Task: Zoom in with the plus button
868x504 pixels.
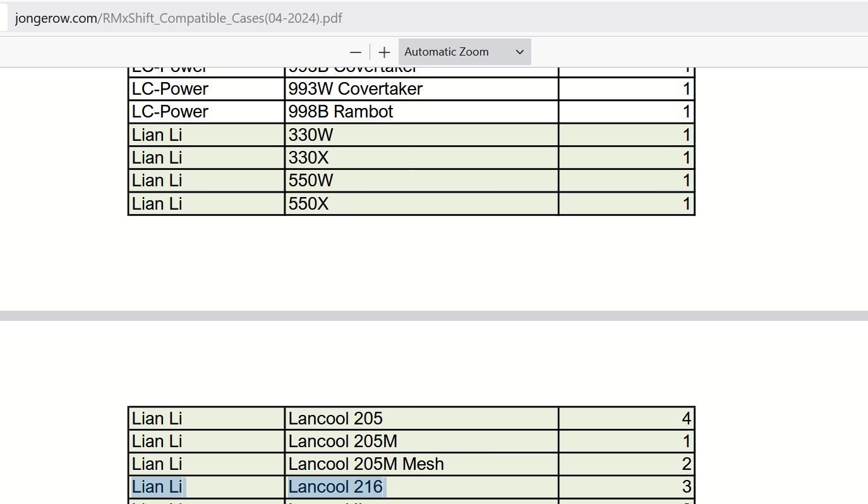Action: 384,52
